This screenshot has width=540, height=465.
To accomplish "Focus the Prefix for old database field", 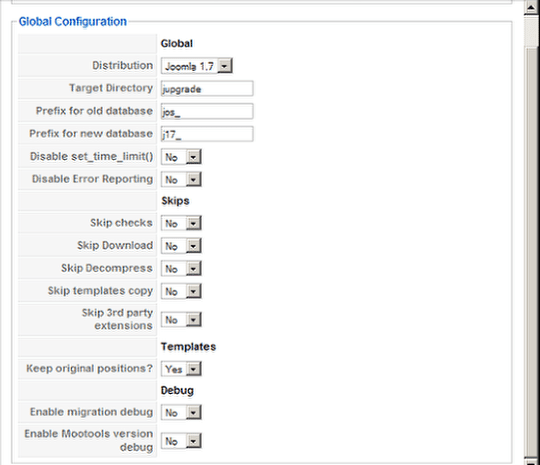I will pos(207,111).
